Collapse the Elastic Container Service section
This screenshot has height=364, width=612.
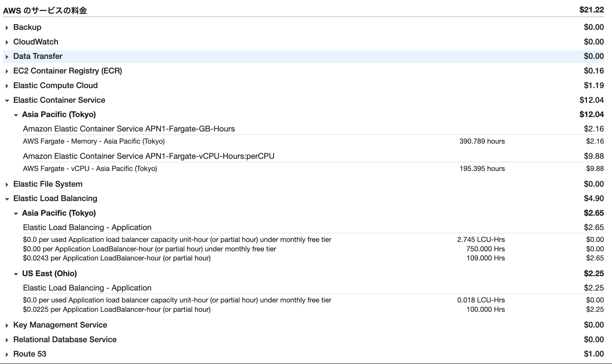click(7, 101)
